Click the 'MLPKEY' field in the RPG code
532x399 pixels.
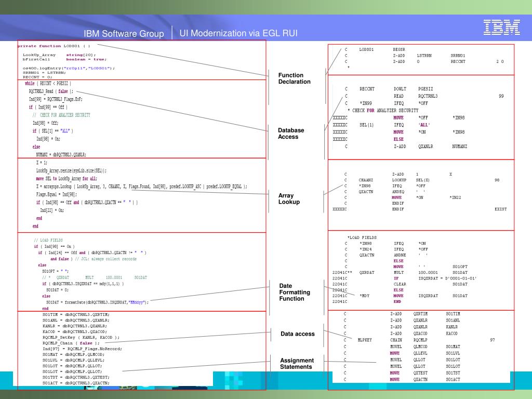click(365, 340)
